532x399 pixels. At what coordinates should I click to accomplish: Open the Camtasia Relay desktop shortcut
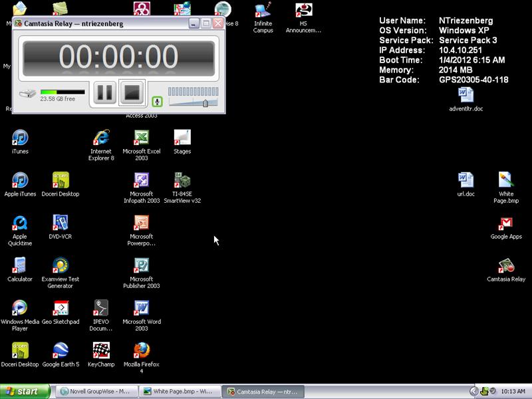pos(506,270)
